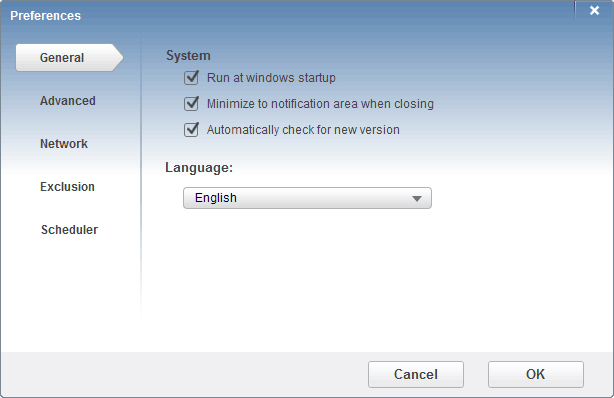Show the Scheduler tab

click(69, 230)
